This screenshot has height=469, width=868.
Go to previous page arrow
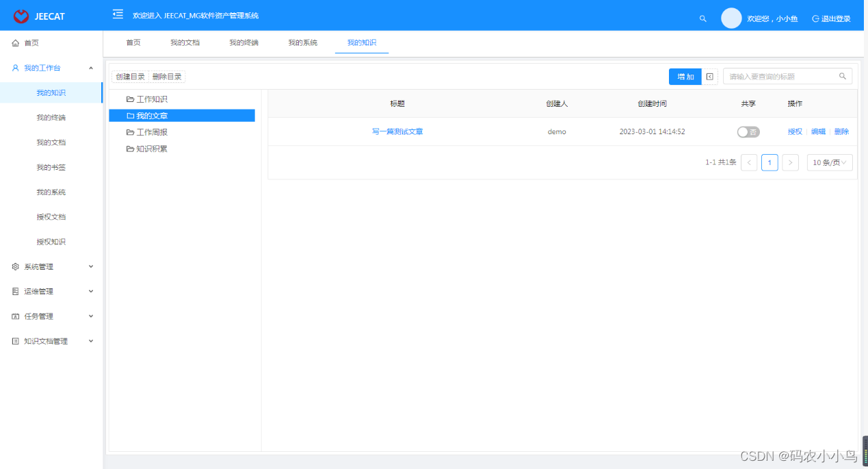pos(749,162)
